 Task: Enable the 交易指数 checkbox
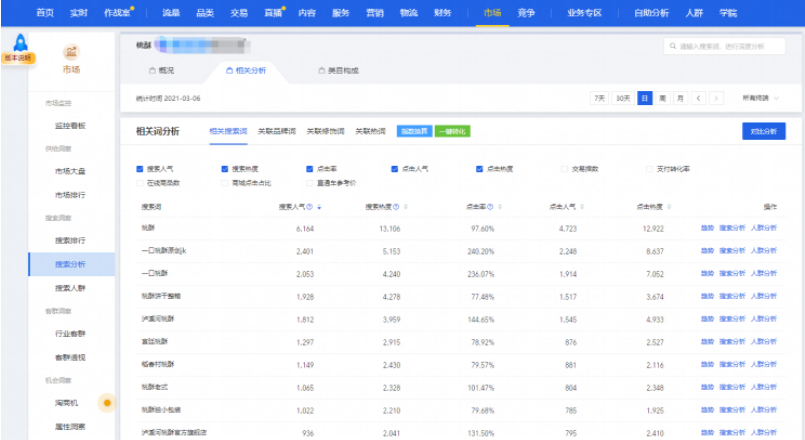coord(564,169)
